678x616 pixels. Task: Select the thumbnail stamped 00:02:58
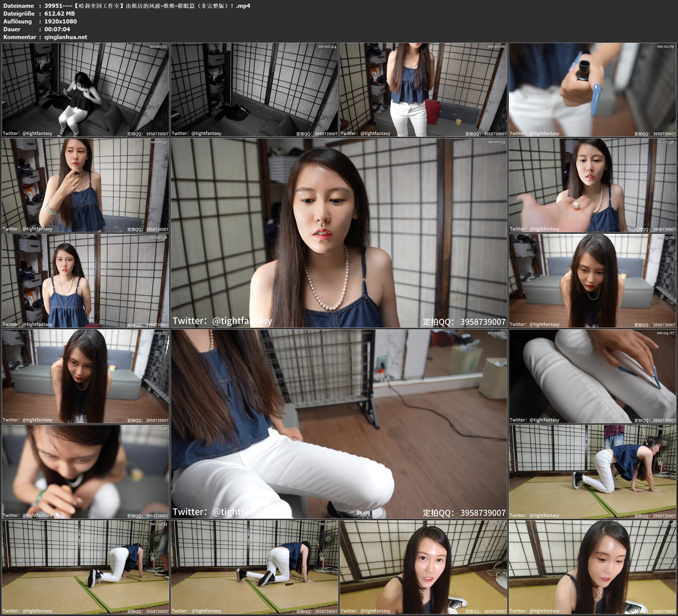85,281
